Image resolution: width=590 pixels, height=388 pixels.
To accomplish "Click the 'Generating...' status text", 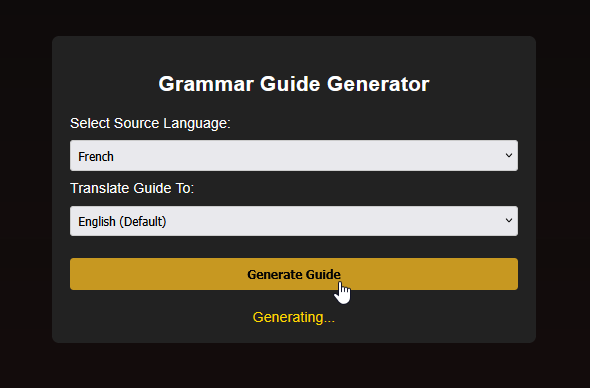I will [293, 317].
